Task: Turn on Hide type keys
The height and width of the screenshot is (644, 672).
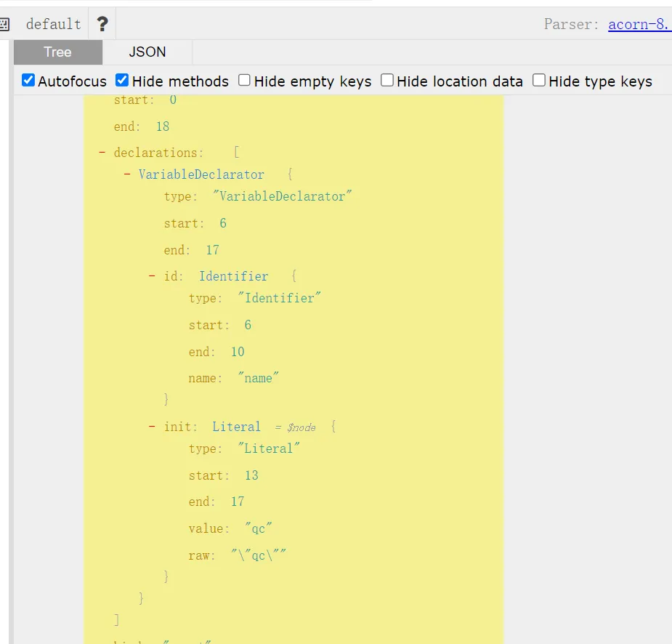Action: click(538, 81)
